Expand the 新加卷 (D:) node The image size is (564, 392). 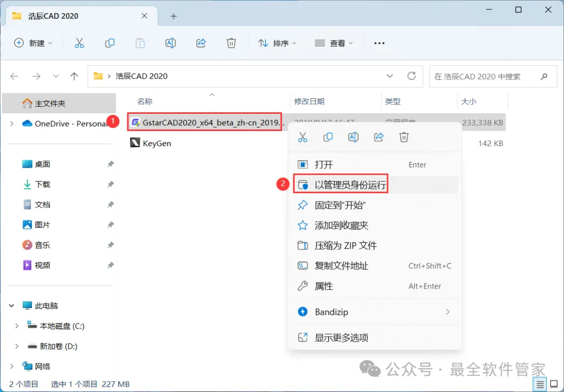(x=17, y=346)
